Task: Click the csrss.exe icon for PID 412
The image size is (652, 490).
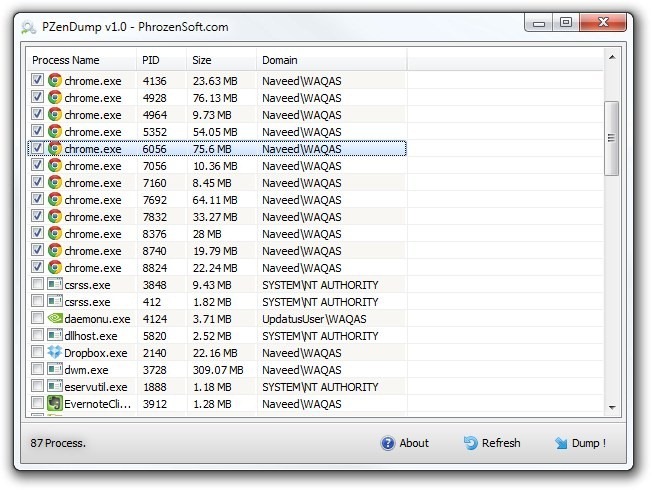Action: [x=55, y=301]
